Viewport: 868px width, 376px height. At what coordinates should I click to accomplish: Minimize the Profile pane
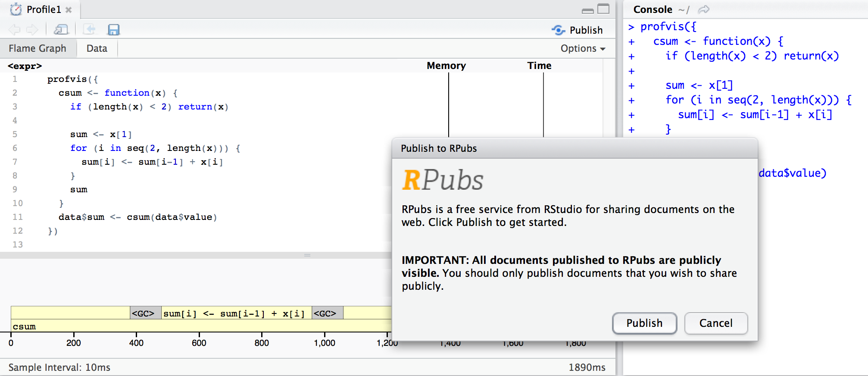[x=587, y=10]
